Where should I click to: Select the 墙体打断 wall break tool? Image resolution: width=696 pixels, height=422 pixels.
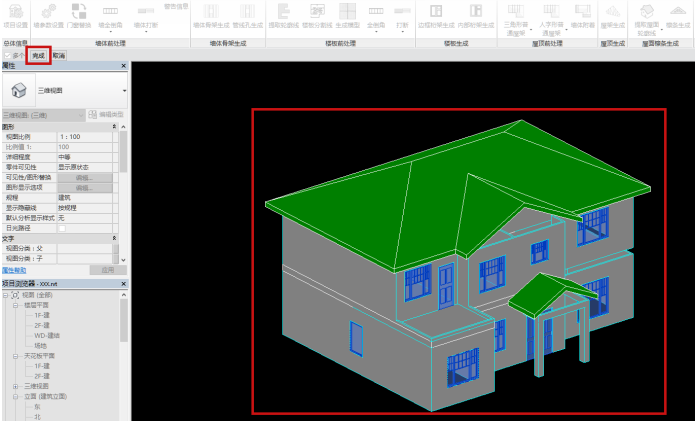coord(146,15)
